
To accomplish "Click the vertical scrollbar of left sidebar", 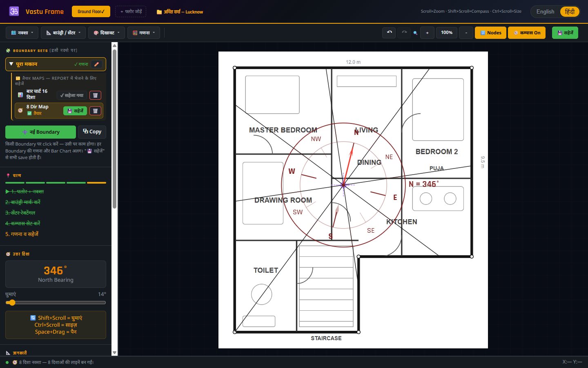I will click(x=114, y=129).
